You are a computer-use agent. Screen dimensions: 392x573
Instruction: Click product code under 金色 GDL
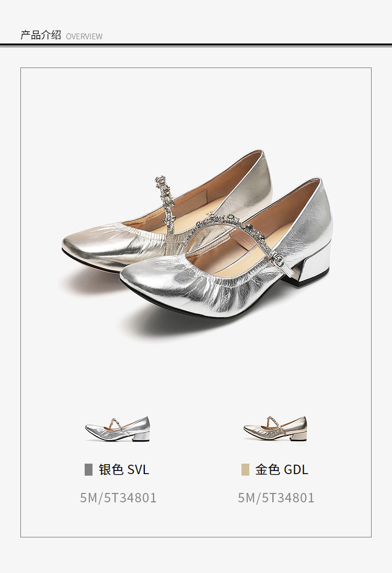pos(276,498)
